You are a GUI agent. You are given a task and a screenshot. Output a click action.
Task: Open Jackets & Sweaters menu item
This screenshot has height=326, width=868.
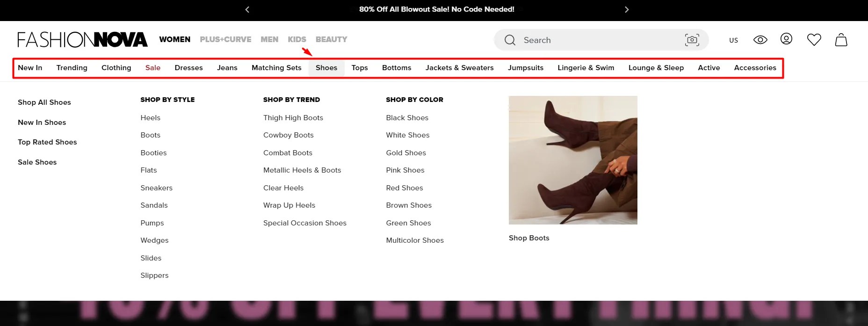coord(460,68)
